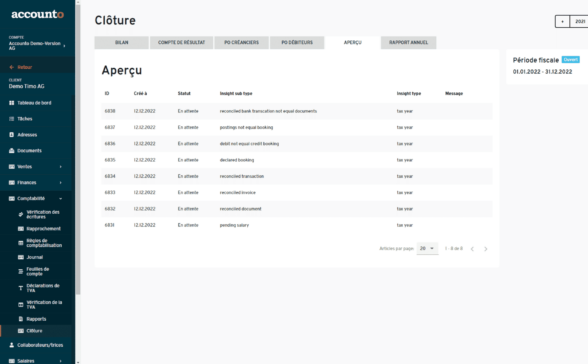Screen dimensions: 588x364
Task: Go to previous page arrow
Action: pos(472,249)
